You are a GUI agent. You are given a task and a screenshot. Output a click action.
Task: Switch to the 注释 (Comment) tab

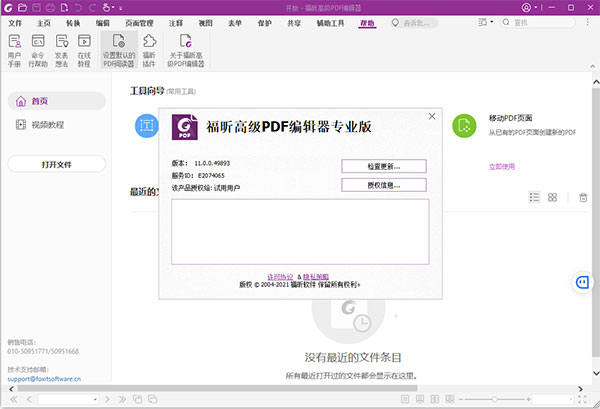pos(176,23)
